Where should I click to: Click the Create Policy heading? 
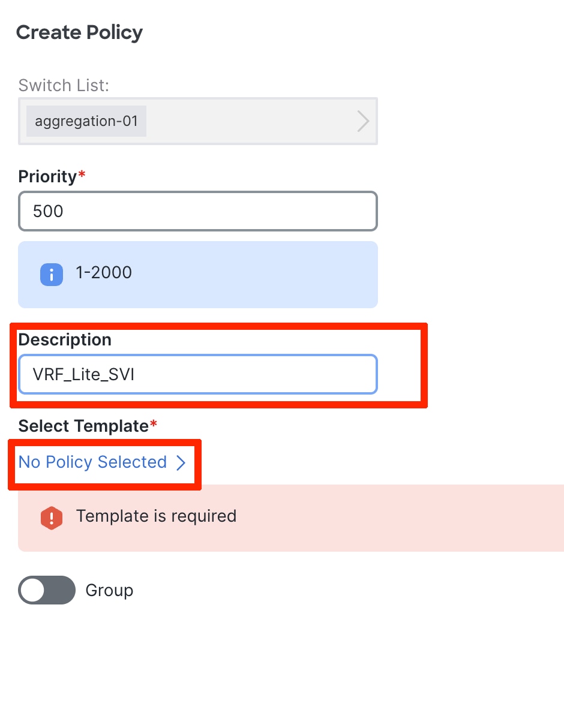tap(79, 32)
